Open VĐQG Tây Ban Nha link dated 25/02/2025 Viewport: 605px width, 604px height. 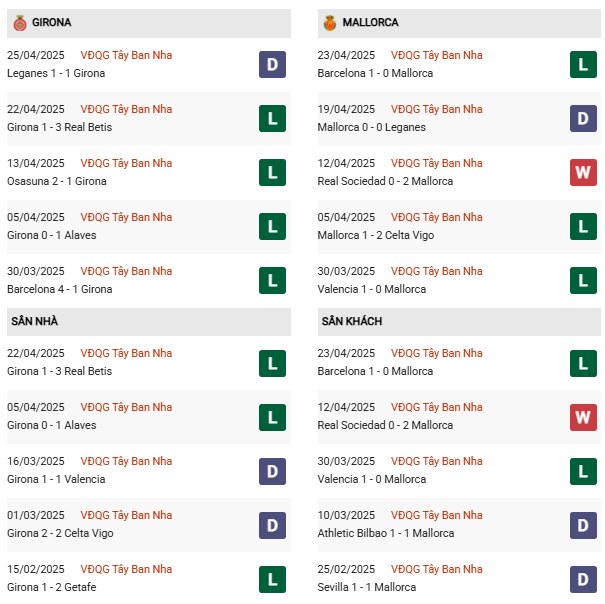pyautogui.click(x=436, y=569)
